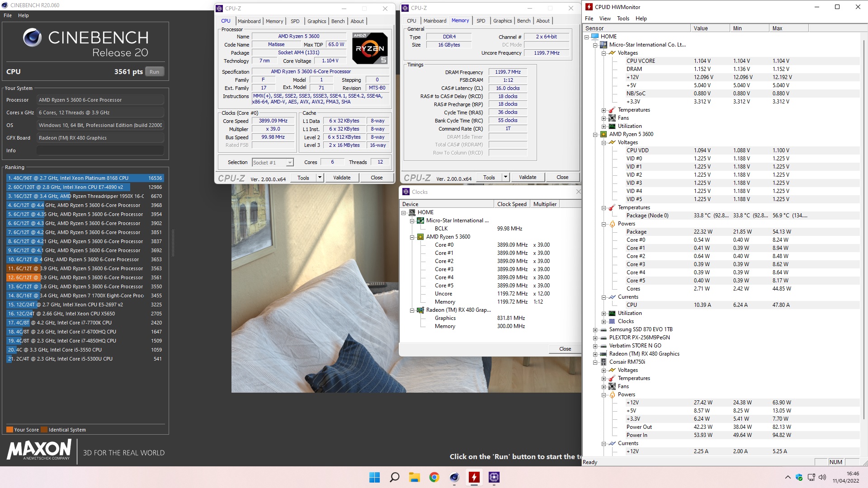Click Tools button in right CPU-Z window
Viewport: 868px width, 488px height.
click(x=489, y=178)
